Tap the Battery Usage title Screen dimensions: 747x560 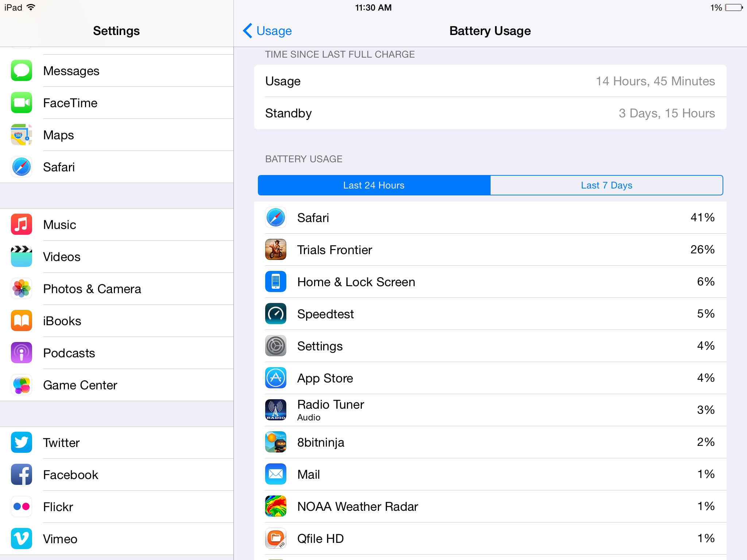pos(490,31)
